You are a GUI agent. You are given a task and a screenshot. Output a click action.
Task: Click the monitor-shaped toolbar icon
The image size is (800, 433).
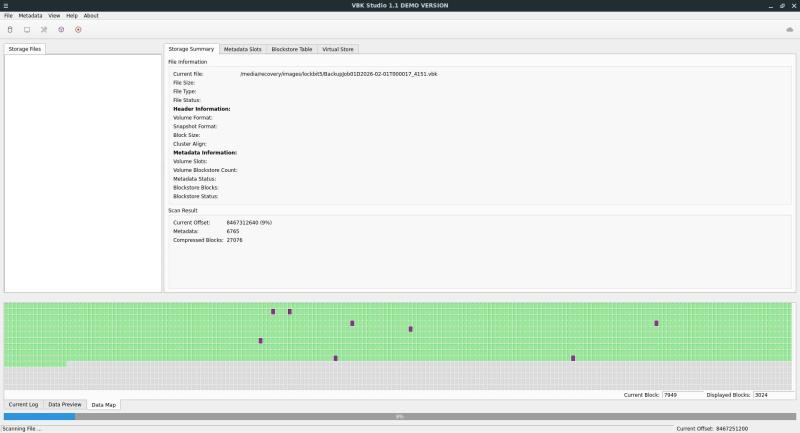pyautogui.click(x=27, y=30)
